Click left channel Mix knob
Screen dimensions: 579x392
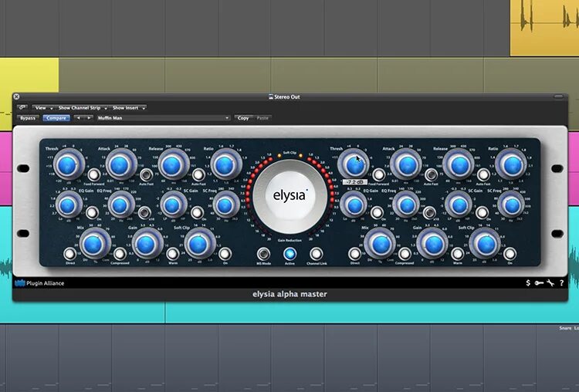tap(93, 244)
